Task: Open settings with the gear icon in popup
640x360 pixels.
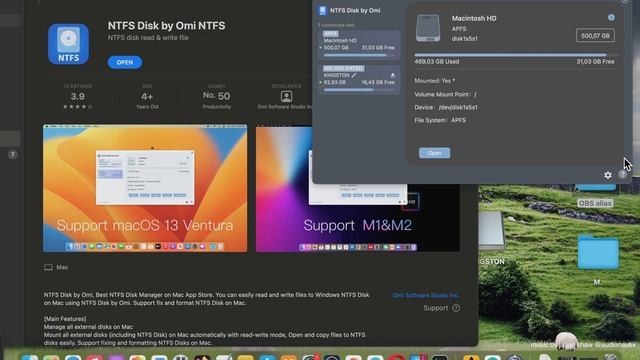Action: pos(608,175)
